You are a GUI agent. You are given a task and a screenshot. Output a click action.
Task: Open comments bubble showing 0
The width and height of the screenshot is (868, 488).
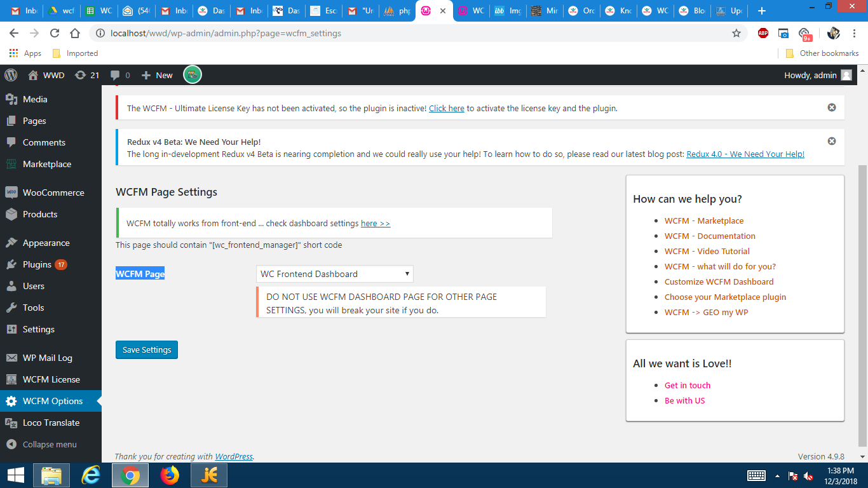coord(120,75)
